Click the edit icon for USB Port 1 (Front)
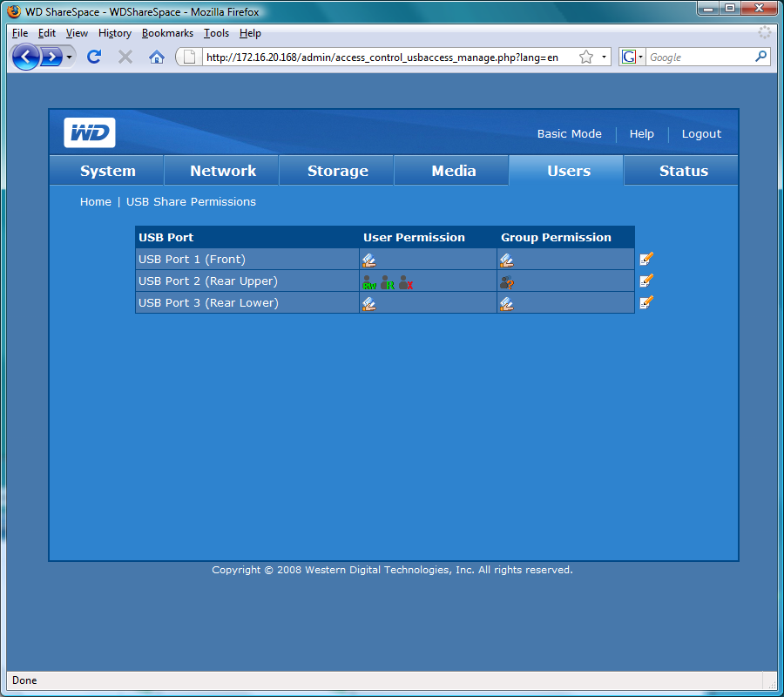Image resolution: width=784 pixels, height=697 pixels. tap(646, 259)
